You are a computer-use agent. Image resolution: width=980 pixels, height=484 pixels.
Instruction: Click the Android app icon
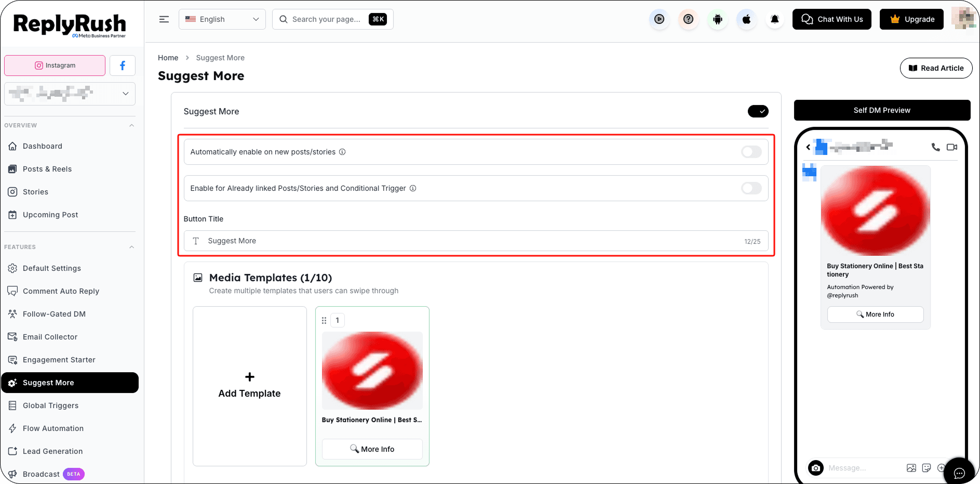click(x=717, y=19)
